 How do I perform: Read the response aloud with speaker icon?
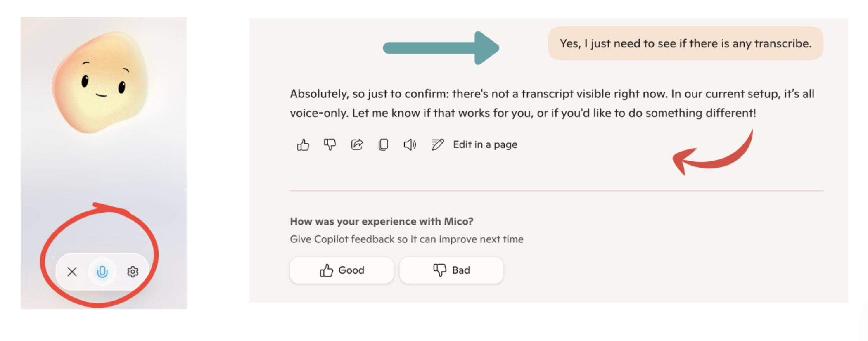(x=410, y=145)
